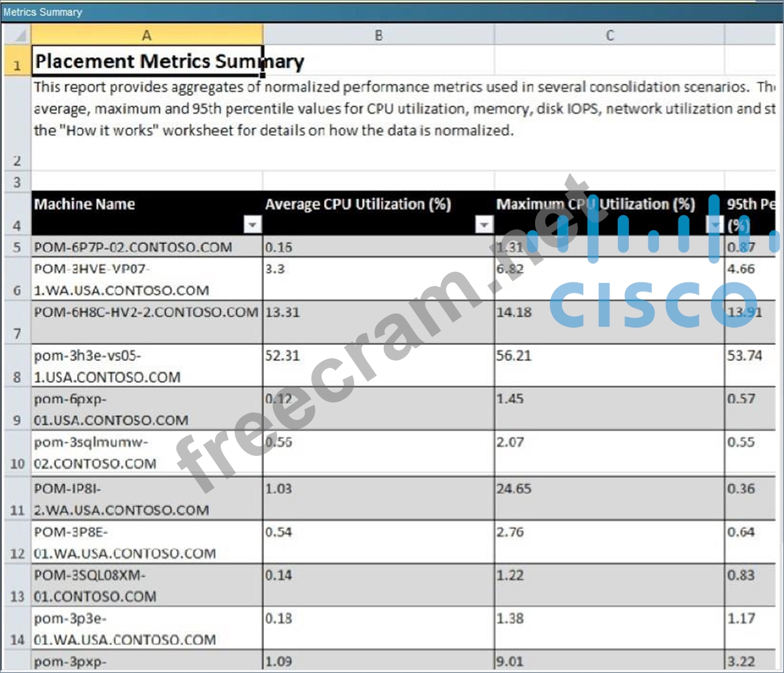
Task: Select the cell with average CPU 52.31
Action: [378, 365]
